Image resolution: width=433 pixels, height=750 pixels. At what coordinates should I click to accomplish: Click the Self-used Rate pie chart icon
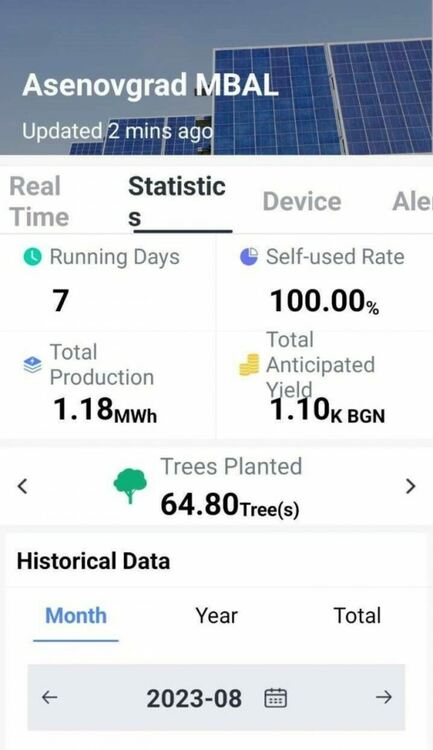click(249, 256)
